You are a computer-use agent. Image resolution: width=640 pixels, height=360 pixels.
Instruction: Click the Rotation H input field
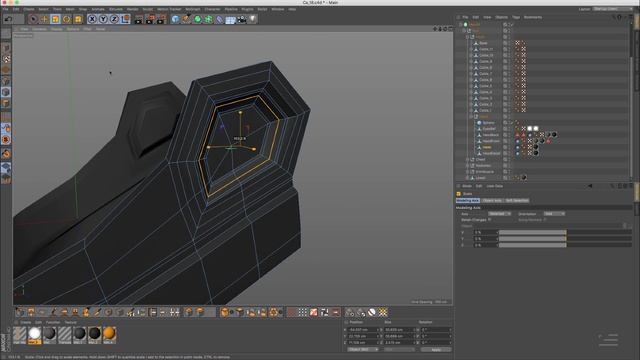coord(435,329)
